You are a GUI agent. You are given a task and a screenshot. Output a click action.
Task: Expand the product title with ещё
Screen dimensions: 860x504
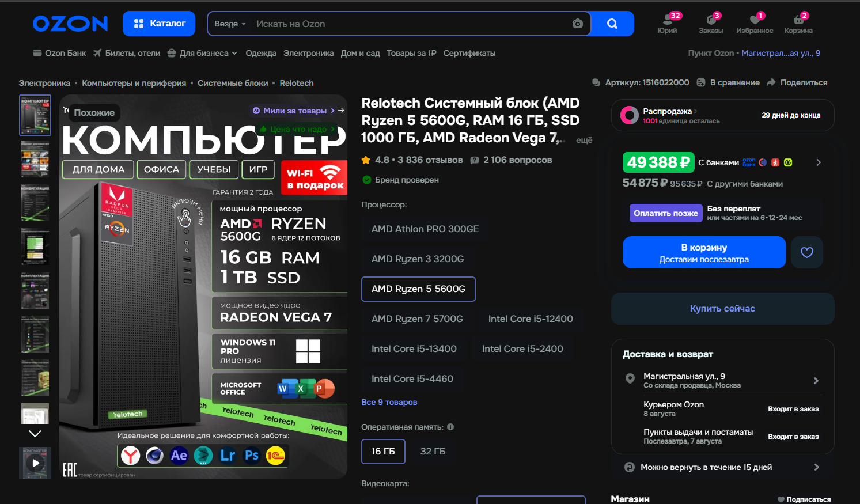pyautogui.click(x=584, y=140)
